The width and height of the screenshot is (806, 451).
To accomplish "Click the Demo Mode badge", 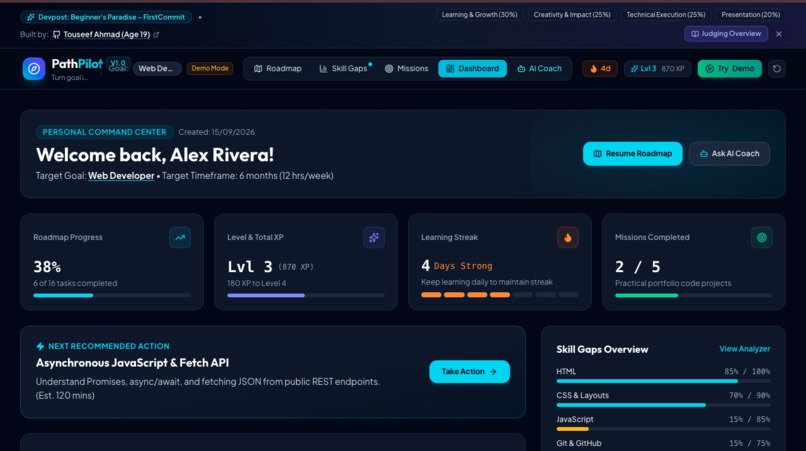I will (210, 68).
